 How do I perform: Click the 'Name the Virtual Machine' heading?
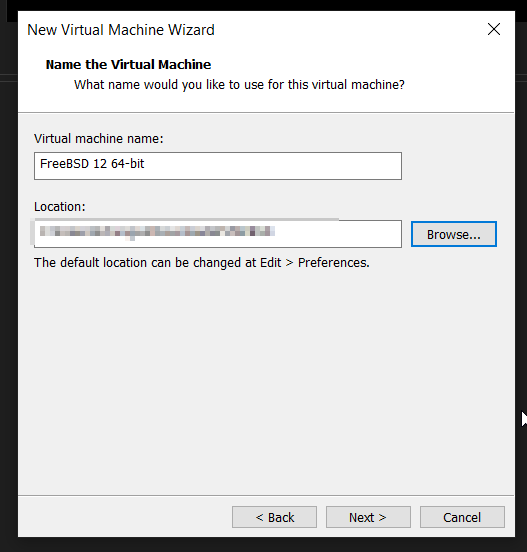[x=128, y=64]
